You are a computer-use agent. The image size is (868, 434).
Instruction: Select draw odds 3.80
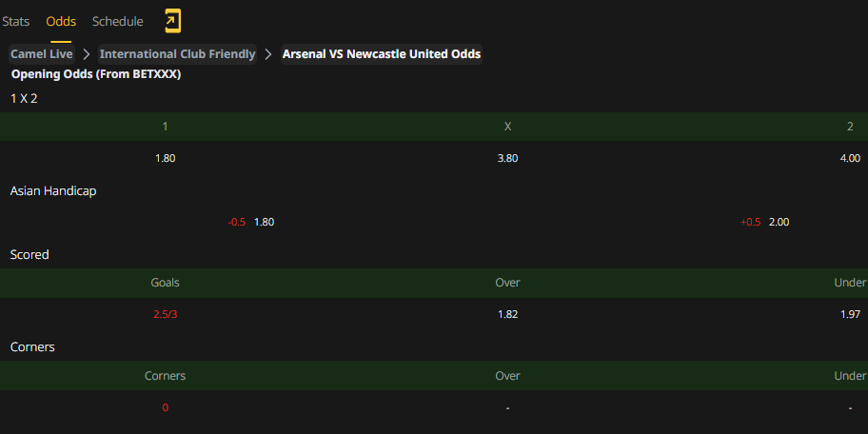[507, 158]
